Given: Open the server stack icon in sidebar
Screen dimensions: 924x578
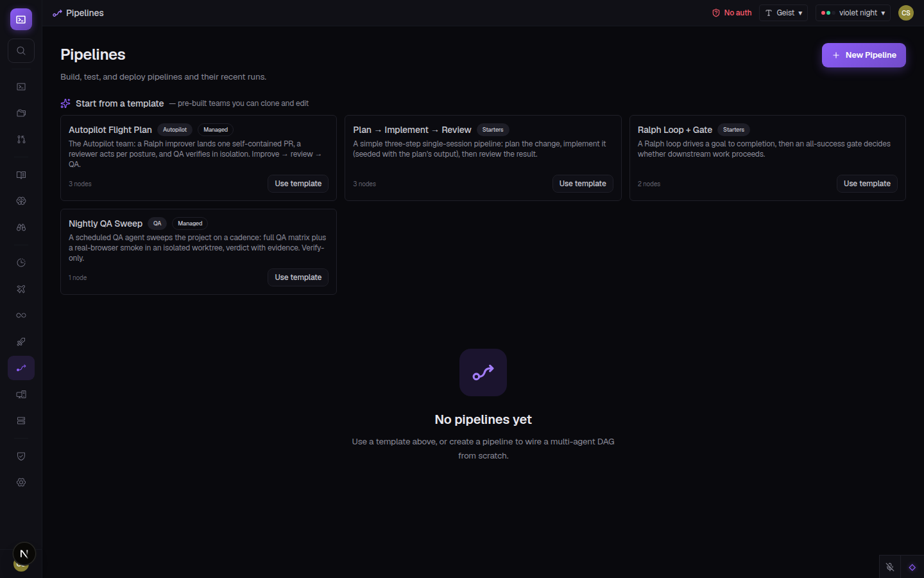Looking at the screenshot, I should (x=21, y=421).
